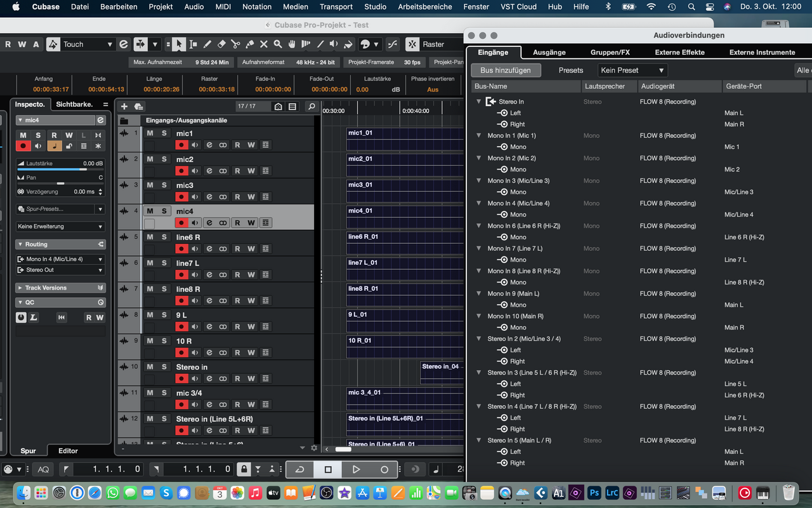Select the Glue tool
Image resolution: width=812 pixels, height=508 pixels.
coord(250,44)
